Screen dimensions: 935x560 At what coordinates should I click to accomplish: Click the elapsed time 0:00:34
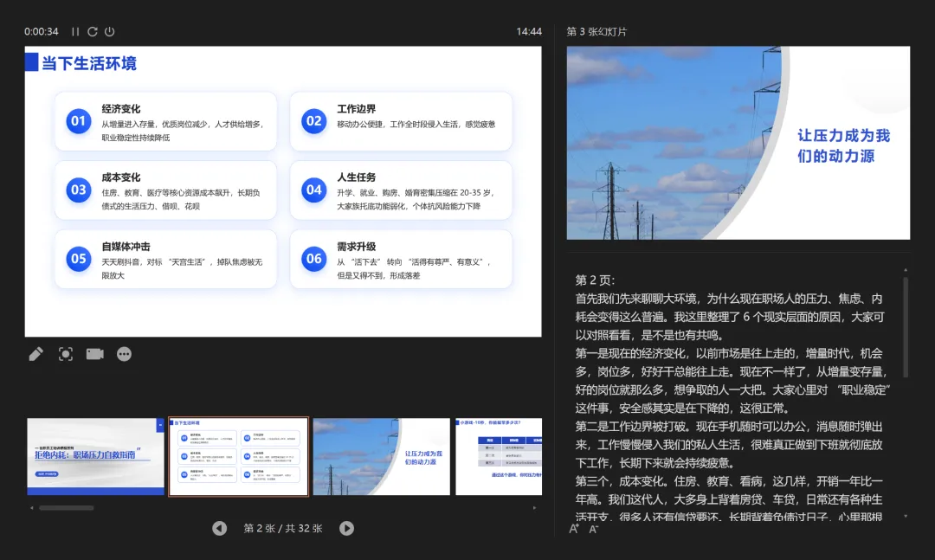42,32
